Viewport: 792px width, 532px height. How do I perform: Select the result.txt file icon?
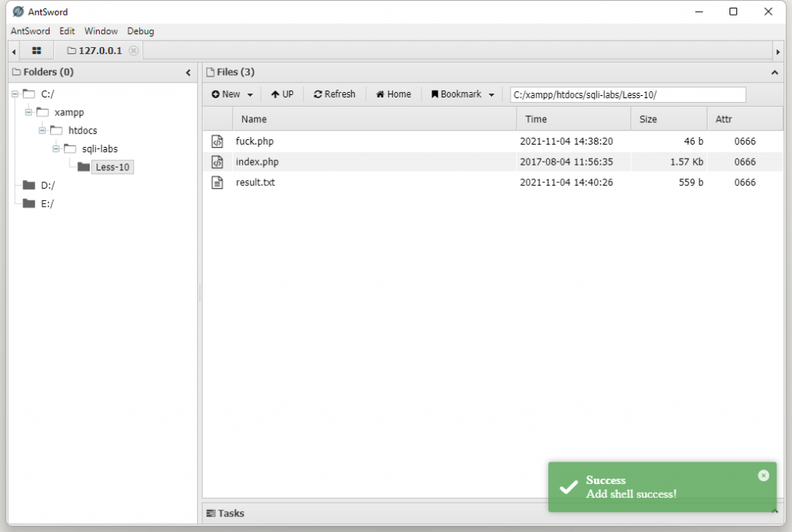pyautogui.click(x=218, y=182)
